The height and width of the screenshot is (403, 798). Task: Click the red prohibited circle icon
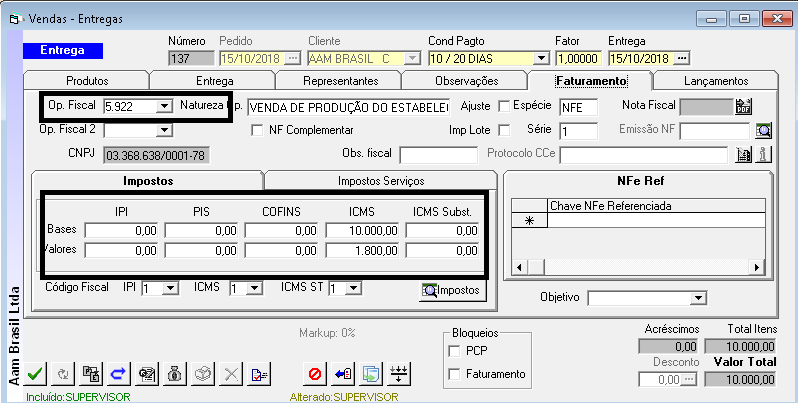(x=314, y=374)
